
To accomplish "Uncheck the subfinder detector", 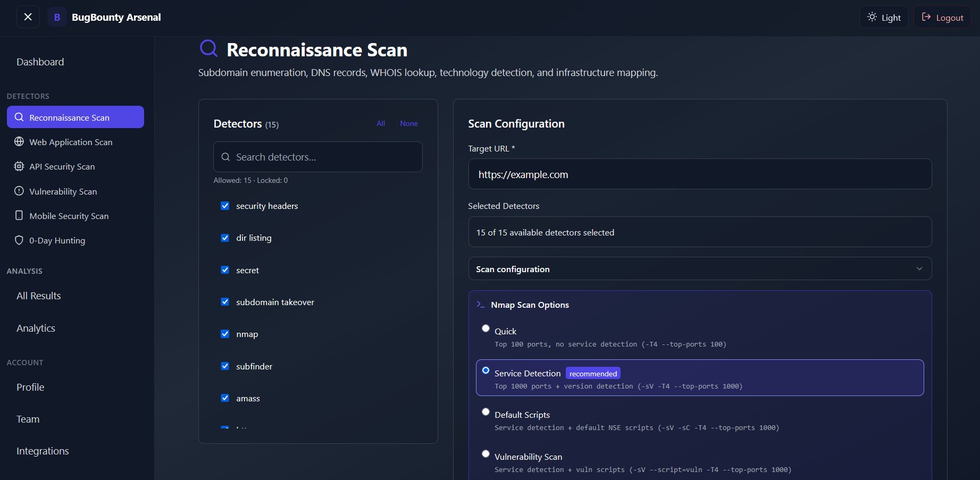I will (225, 366).
